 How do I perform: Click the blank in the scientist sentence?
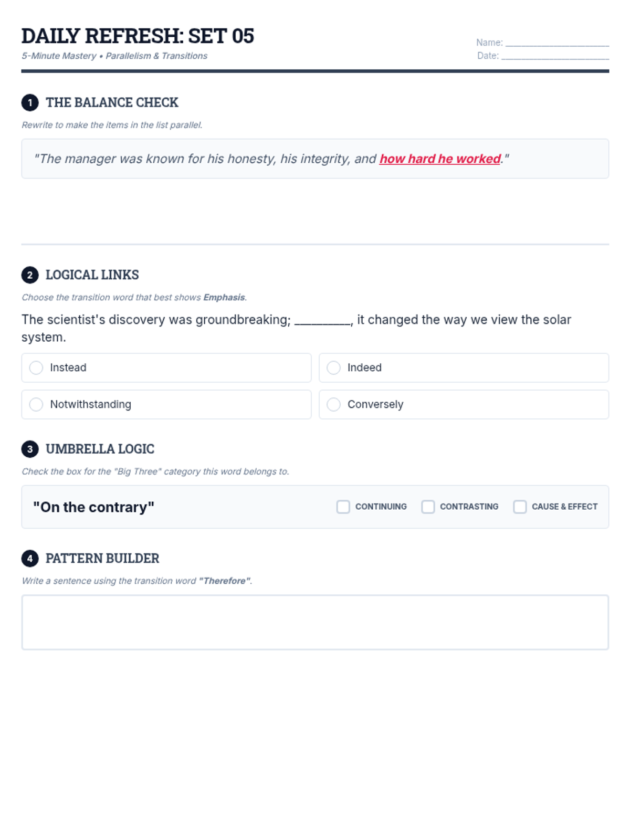click(322, 320)
